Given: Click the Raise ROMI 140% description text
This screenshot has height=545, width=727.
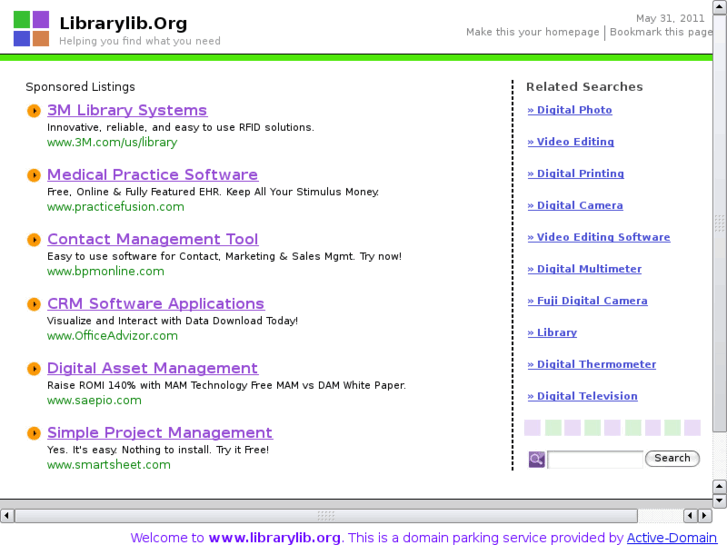Looking at the screenshot, I should coord(227,385).
